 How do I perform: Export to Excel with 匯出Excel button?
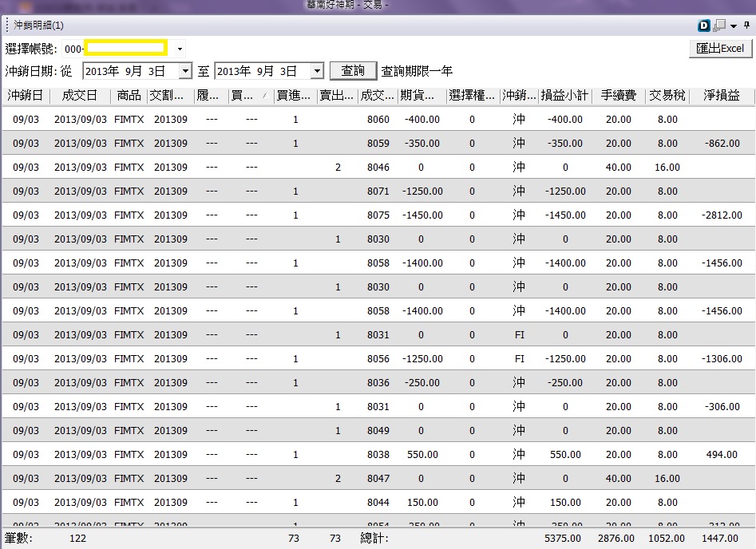pos(720,48)
